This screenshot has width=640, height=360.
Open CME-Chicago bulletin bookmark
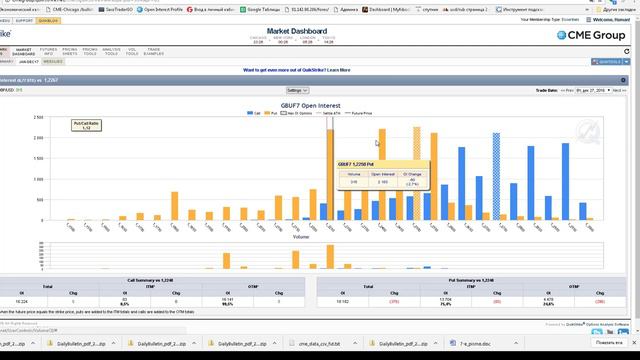point(69,9)
